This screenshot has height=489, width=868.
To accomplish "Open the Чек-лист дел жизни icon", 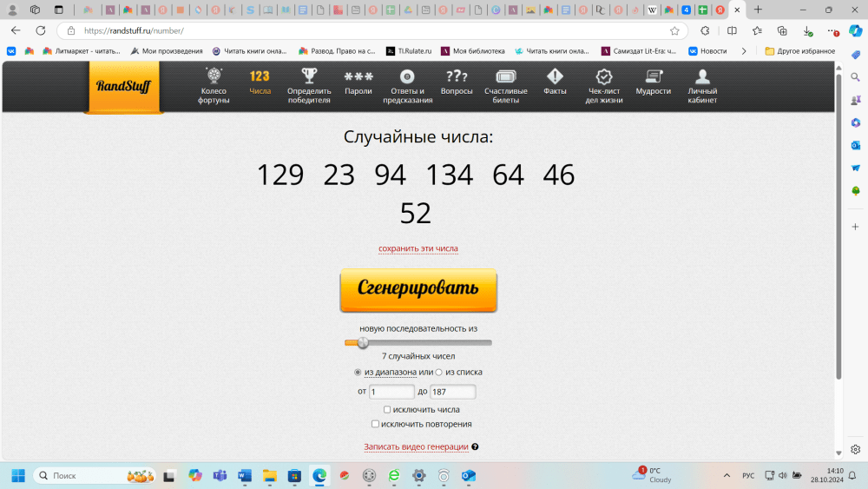I will pos(603,76).
